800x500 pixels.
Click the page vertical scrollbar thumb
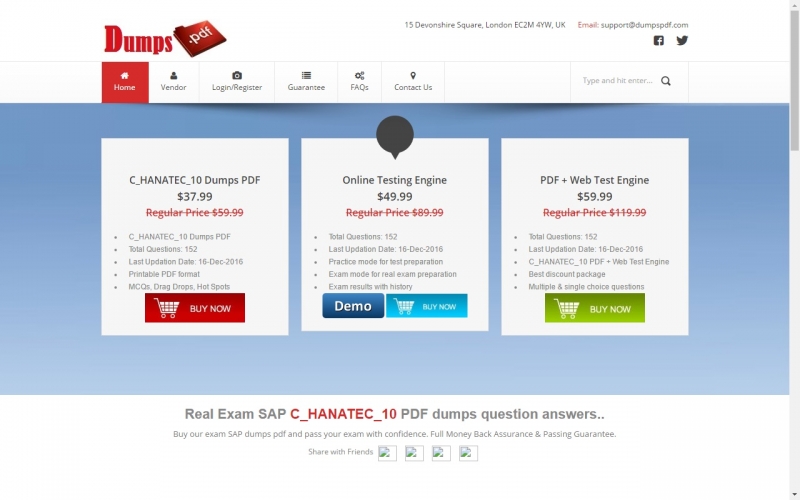tap(794, 80)
